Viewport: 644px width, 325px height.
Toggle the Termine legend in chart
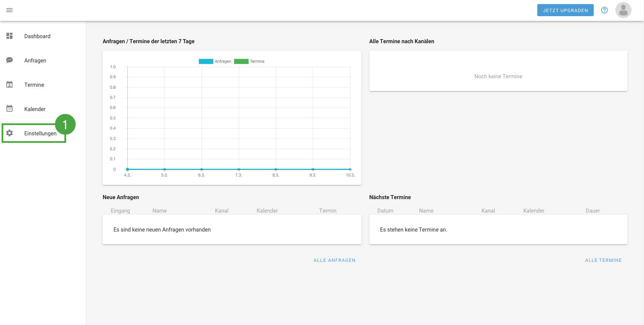pos(249,61)
